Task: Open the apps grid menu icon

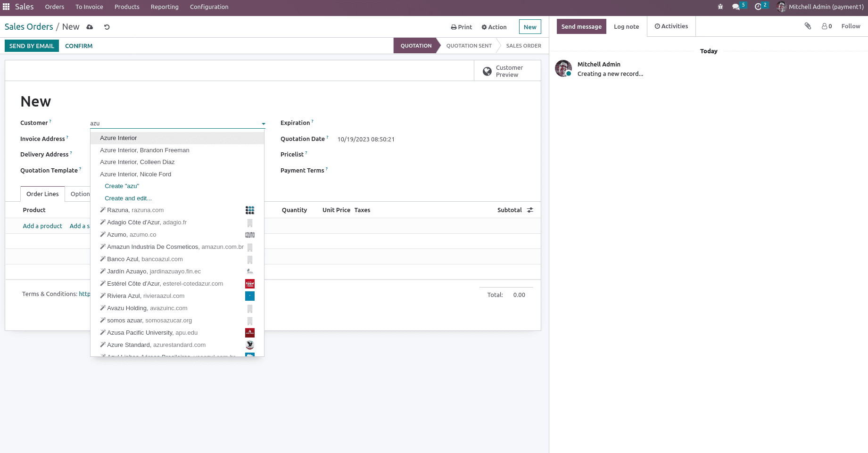Action: [6, 7]
